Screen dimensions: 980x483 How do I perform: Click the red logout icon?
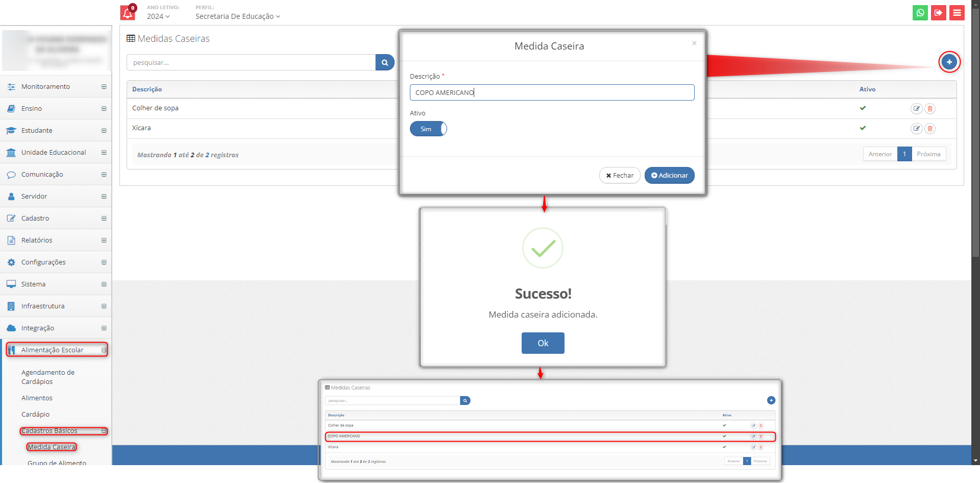[x=939, y=13]
